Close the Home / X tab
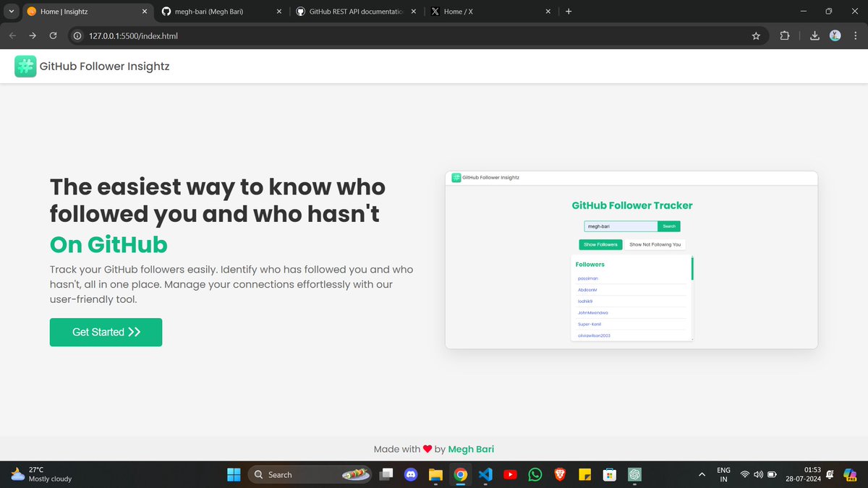868x488 pixels. (x=548, y=12)
